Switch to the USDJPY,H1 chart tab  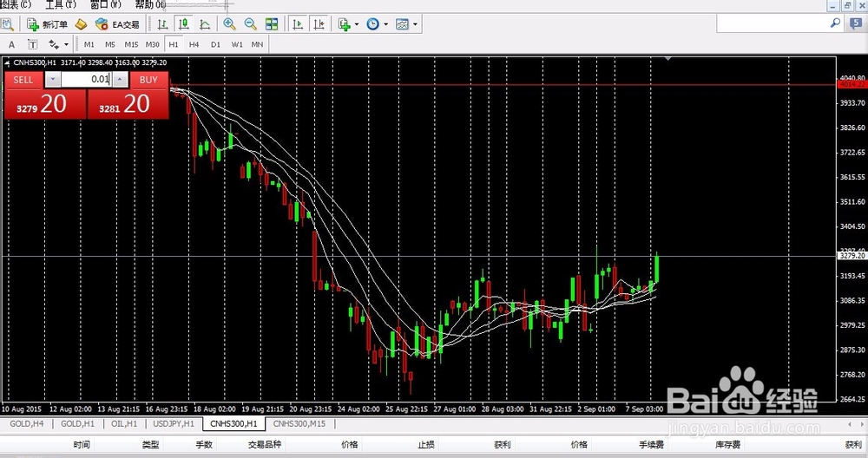click(174, 423)
